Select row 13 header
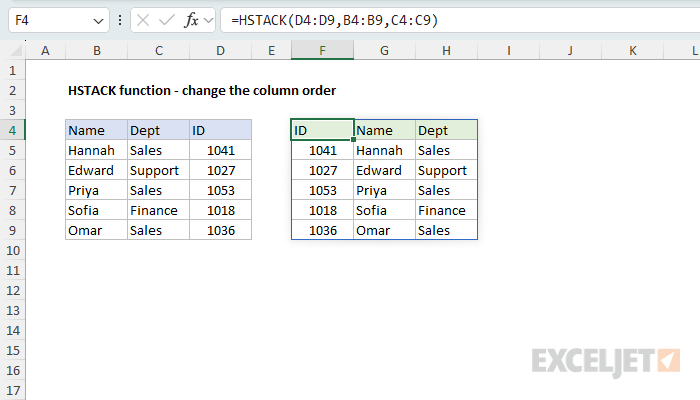Image resolution: width=700 pixels, height=400 pixels. click(12, 310)
